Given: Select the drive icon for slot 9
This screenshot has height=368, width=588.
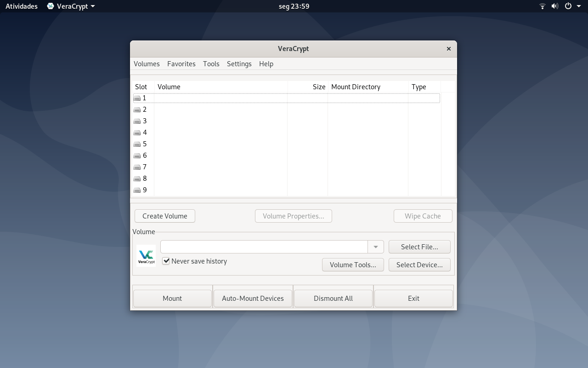Looking at the screenshot, I should coord(137,190).
